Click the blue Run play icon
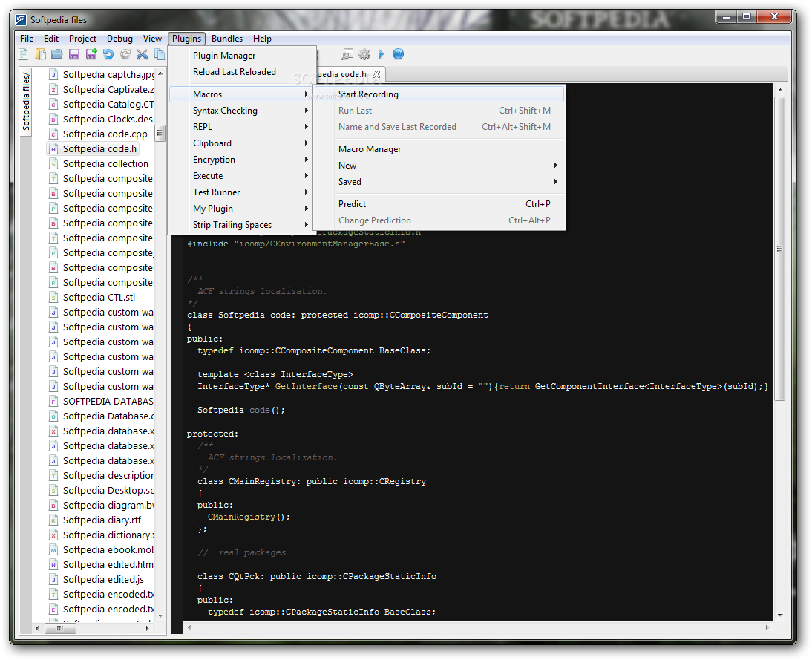The height and width of the screenshot is (660, 812). (382, 54)
